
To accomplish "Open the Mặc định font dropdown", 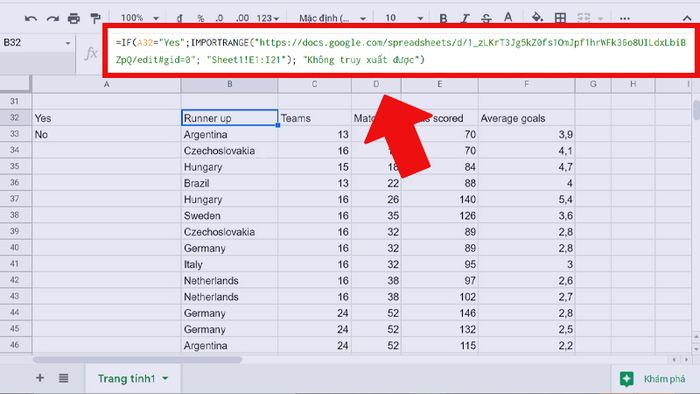I will click(332, 18).
